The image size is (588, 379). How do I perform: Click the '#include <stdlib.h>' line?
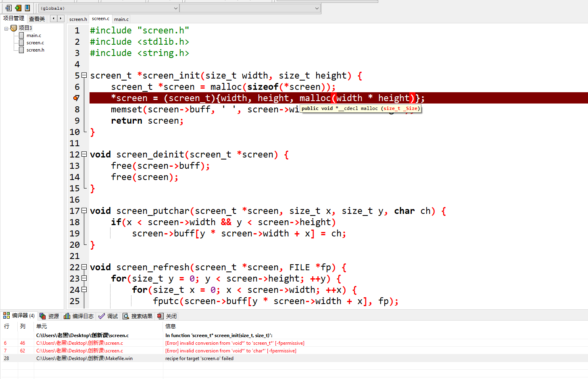(x=140, y=42)
